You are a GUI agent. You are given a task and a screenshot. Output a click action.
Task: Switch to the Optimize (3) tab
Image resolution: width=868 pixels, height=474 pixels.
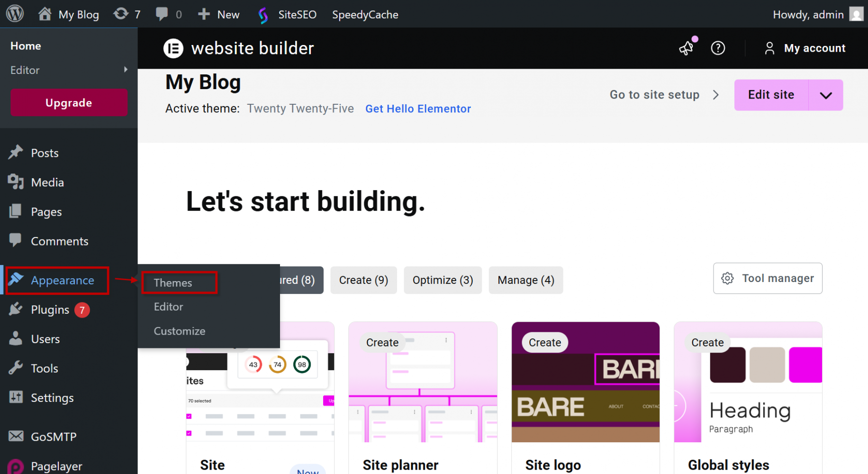click(x=443, y=280)
